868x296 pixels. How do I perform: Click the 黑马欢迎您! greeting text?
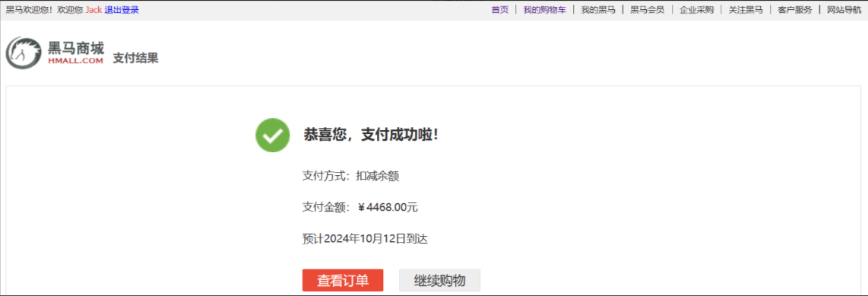(29, 10)
